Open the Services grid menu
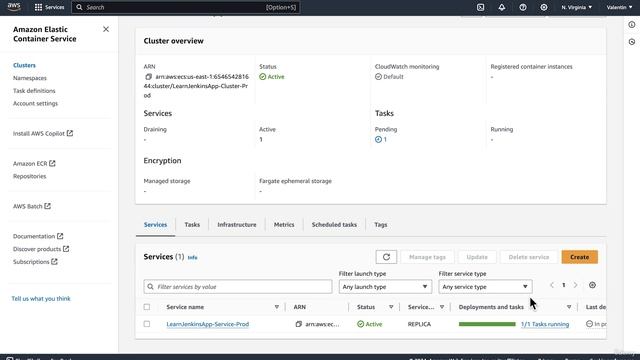Viewport: 640px width, 360px height. coord(49,7)
